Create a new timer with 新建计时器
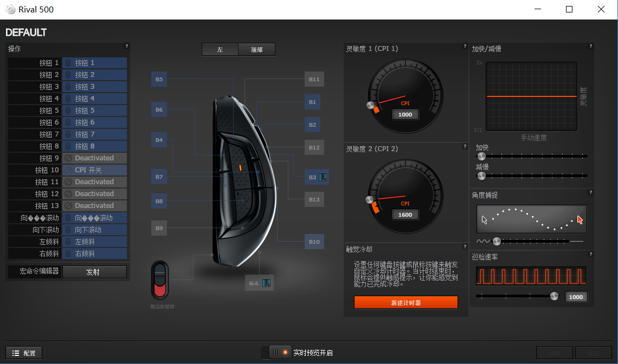 point(406,303)
